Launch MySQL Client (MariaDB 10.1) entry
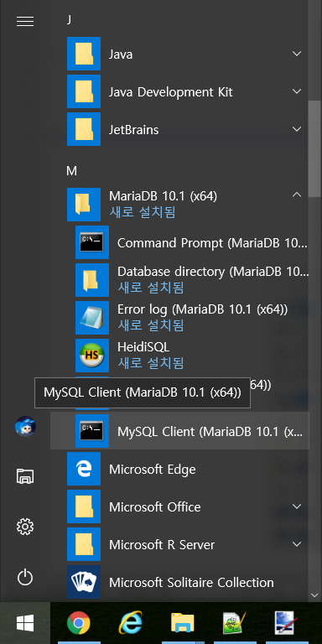Viewport: 322px width, 644px height. pyautogui.click(x=179, y=431)
